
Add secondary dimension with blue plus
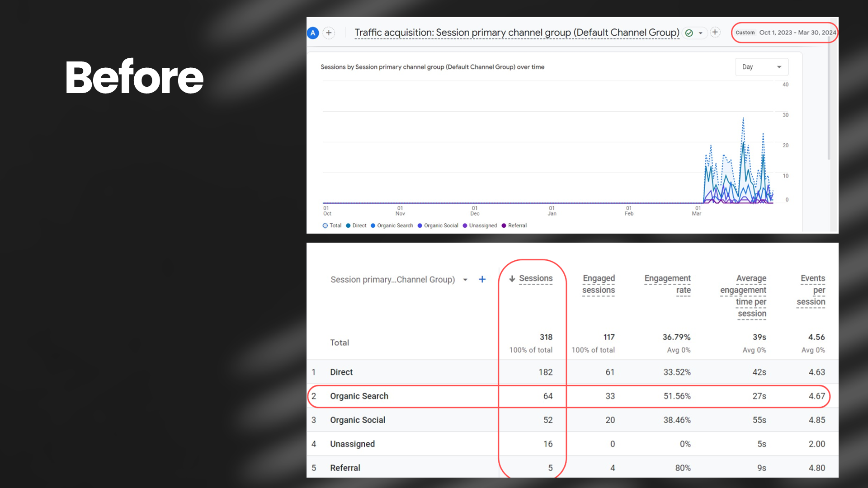click(482, 279)
